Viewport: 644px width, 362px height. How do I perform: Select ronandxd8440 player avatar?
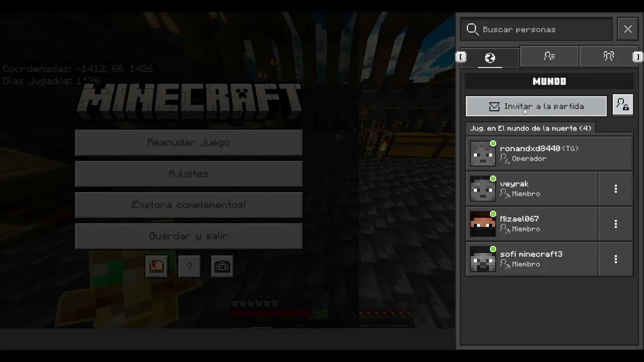(482, 153)
